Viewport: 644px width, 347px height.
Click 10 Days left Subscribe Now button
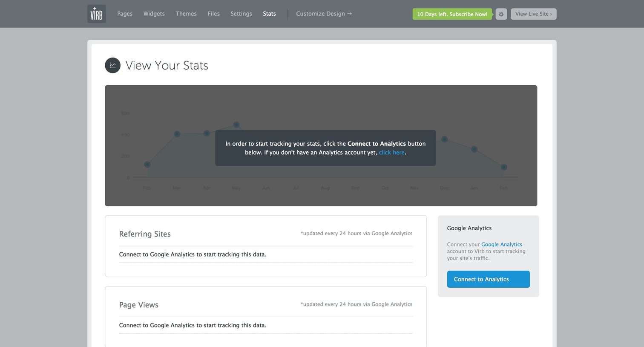pyautogui.click(x=452, y=14)
